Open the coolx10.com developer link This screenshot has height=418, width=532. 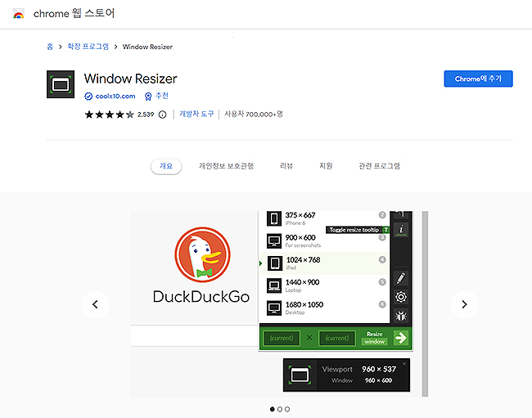[x=115, y=97]
